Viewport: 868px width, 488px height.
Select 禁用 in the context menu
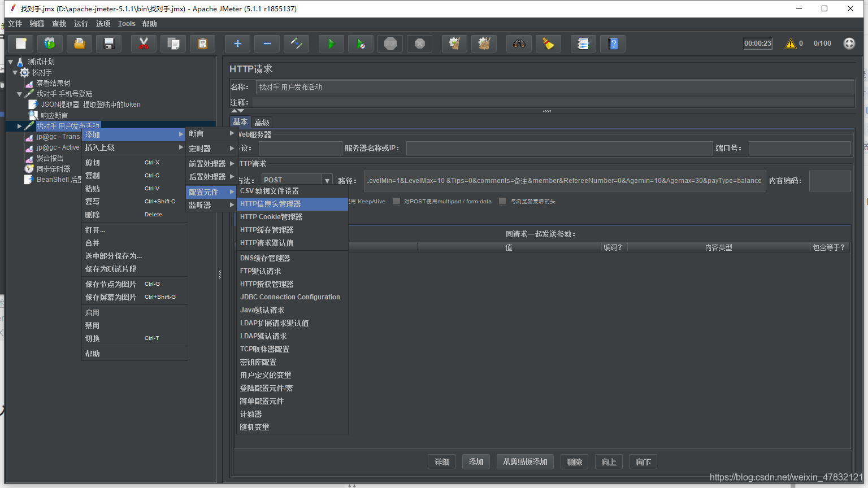coord(134,325)
